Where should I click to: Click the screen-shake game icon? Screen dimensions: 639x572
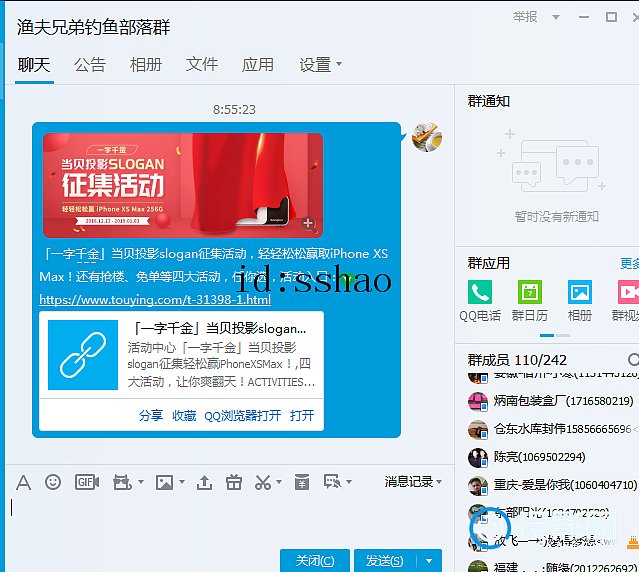click(x=122, y=482)
